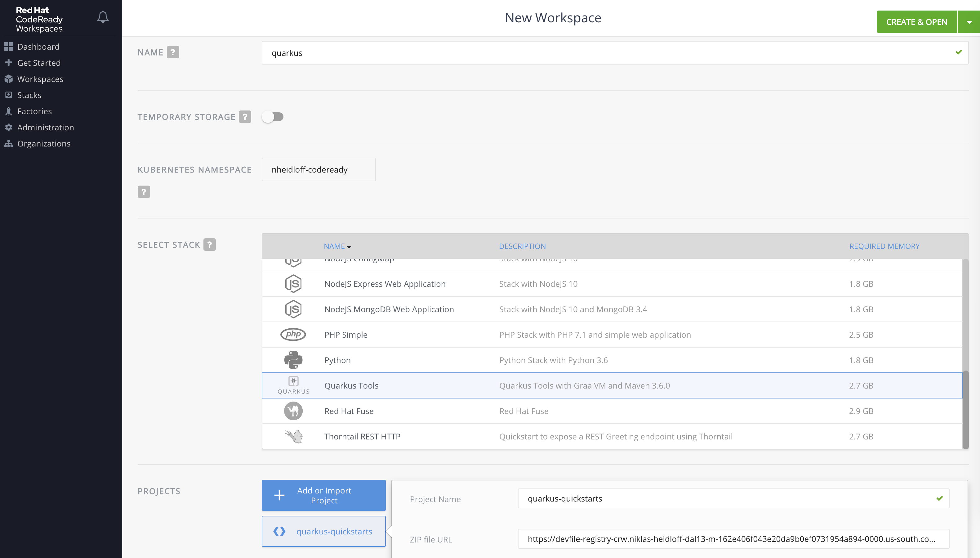Viewport: 980px width, 558px height.
Task: Click the Python stack logo
Action: coord(293,360)
